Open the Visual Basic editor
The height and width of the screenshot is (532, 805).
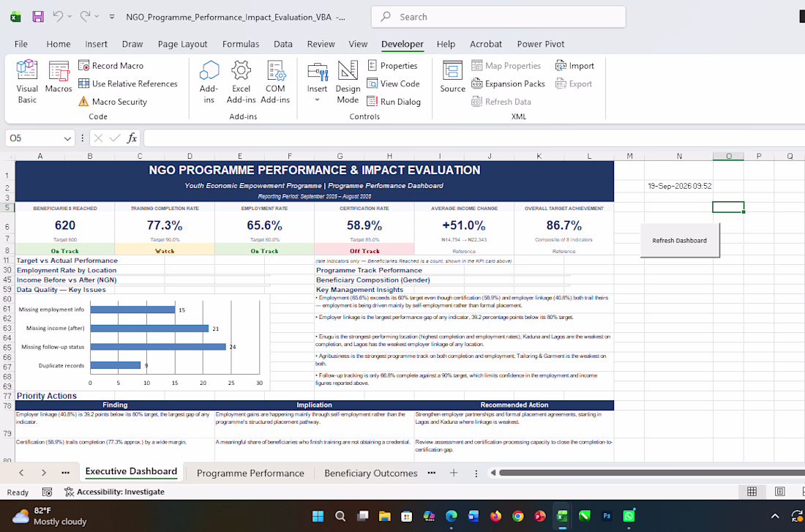point(27,82)
